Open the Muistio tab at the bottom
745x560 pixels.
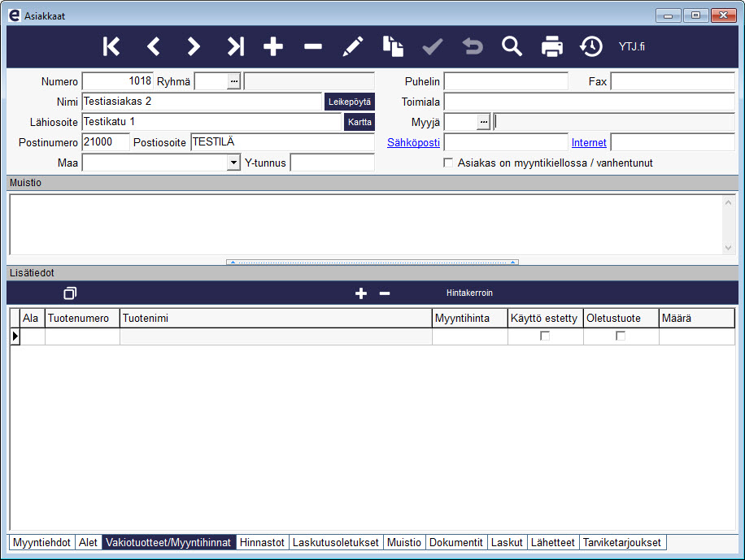coord(404,542)
